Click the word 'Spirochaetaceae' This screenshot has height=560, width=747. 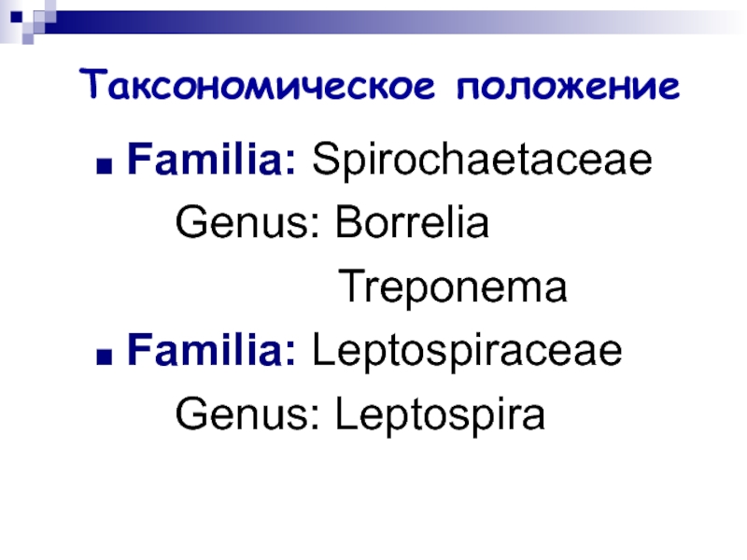[x=482, y=161]
